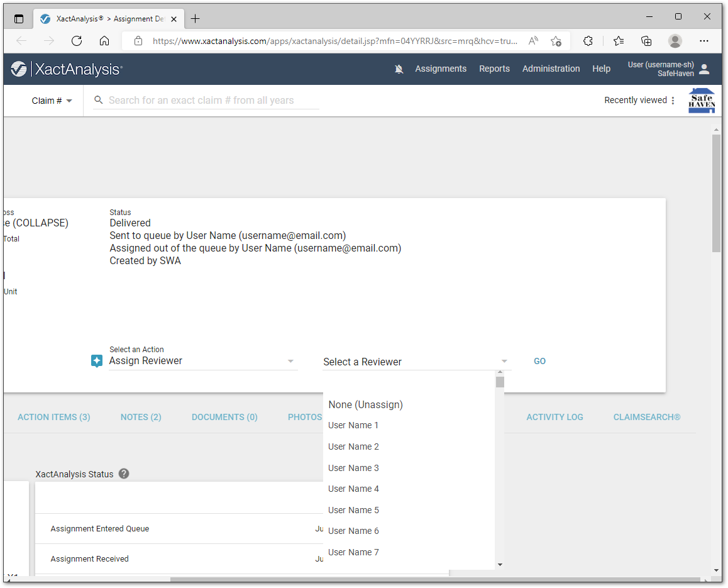Click the XactAnalysis logo

coord(67,69)
